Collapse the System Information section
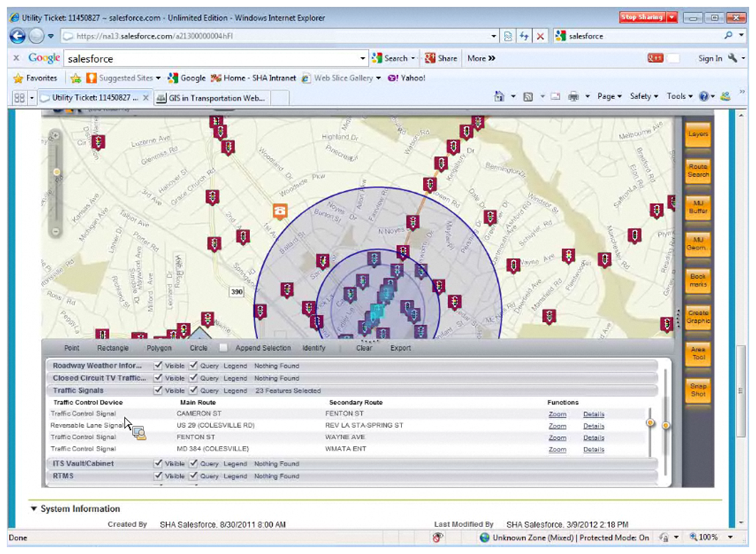 (34, 508)
